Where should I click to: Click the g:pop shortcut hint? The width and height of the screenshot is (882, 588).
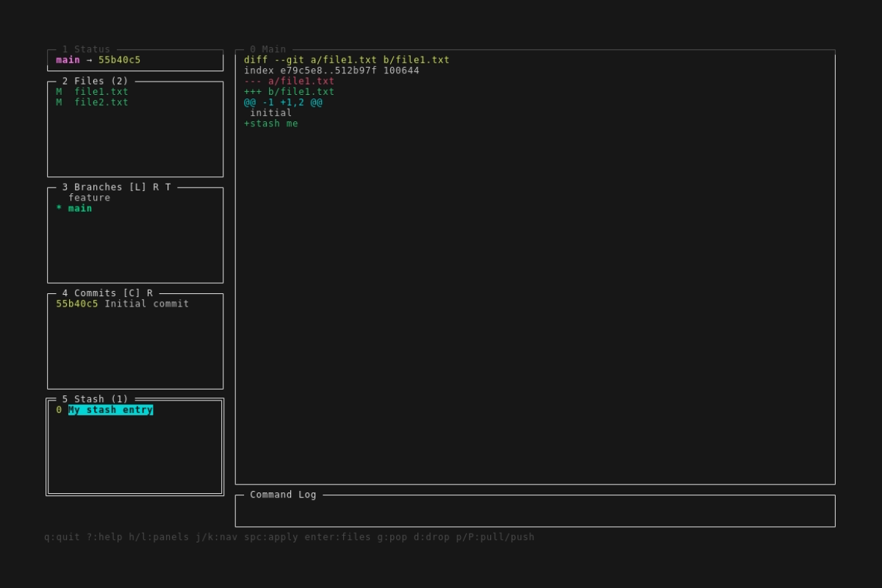tap(390, 537)
